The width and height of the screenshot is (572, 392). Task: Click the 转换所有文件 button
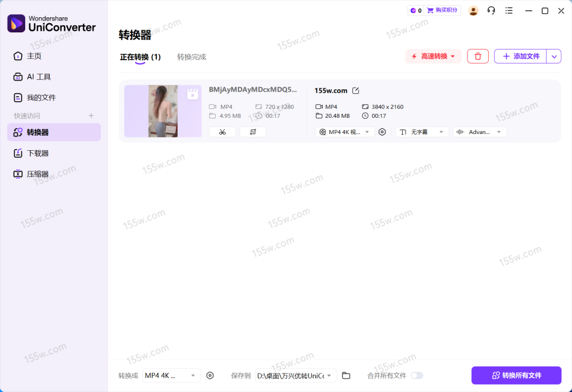point(516,375)
